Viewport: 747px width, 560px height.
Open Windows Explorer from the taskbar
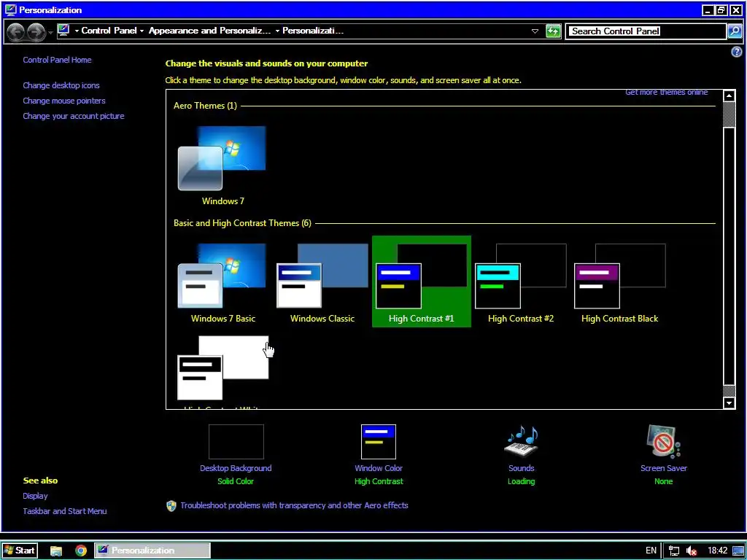point(56,551)
